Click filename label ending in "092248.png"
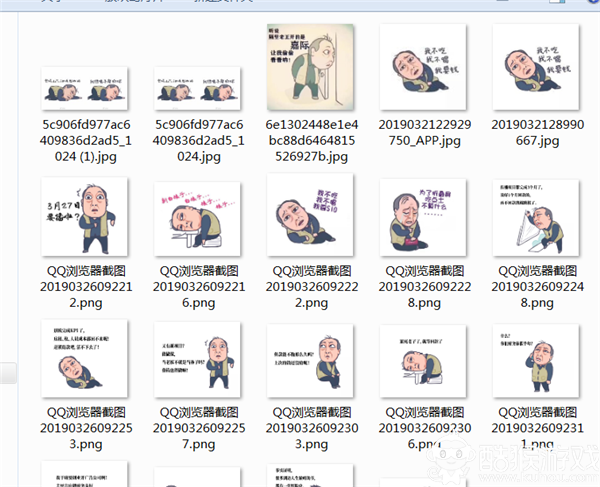Screen dimensions: 600x487 click(538, 287)
